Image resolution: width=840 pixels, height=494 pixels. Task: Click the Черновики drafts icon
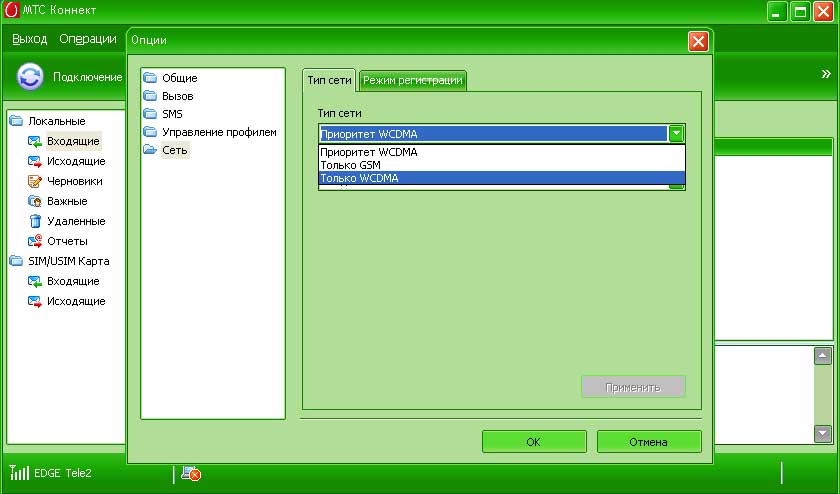(x=35, y=181)
